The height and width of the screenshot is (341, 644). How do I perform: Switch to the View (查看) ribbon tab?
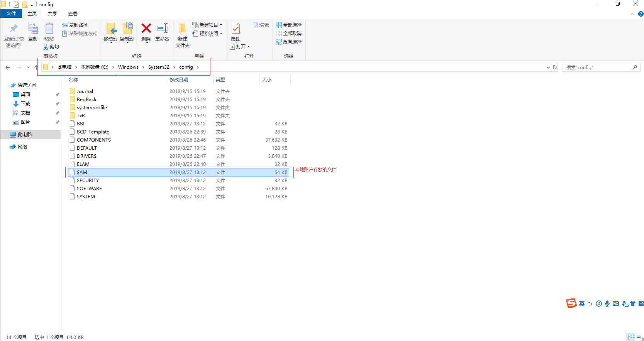pyautogui.click(x=73, y=14)
